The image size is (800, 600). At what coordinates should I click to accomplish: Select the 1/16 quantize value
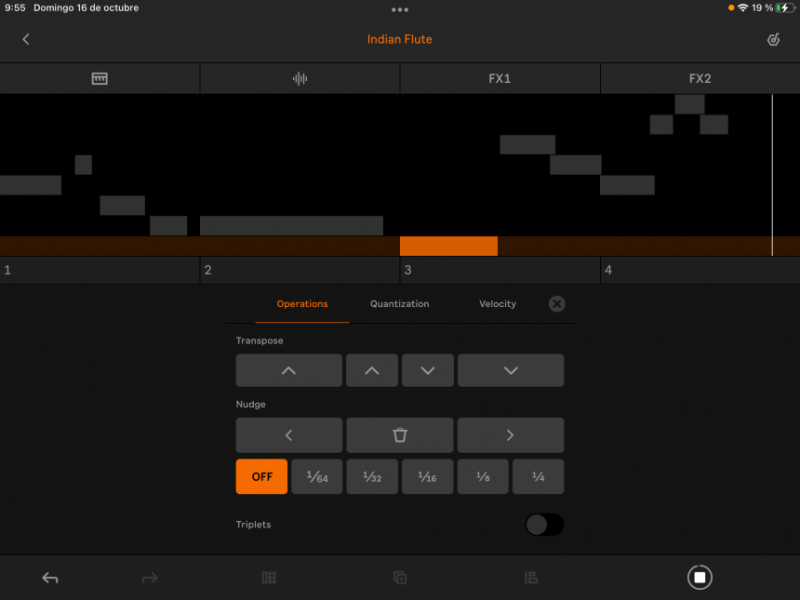click(427, 476)
